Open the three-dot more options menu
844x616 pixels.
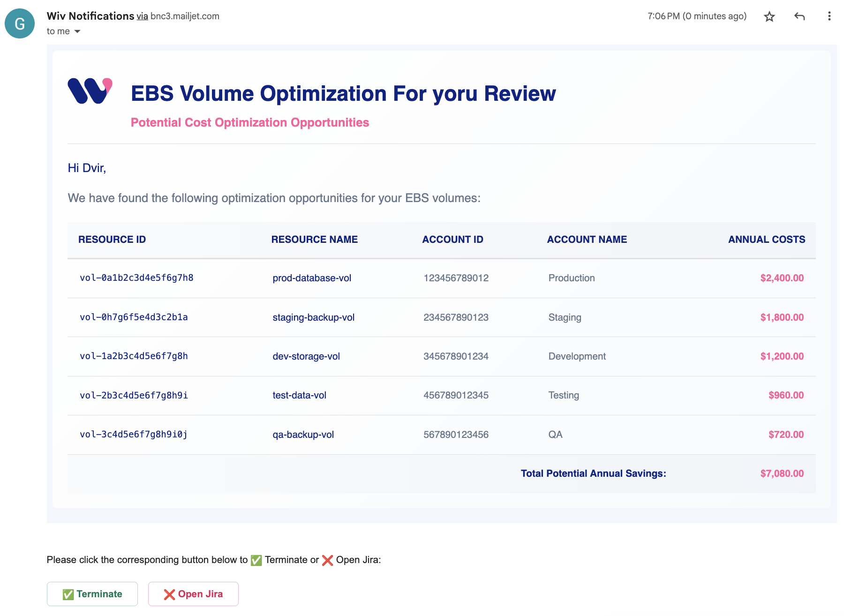[829, 16]
